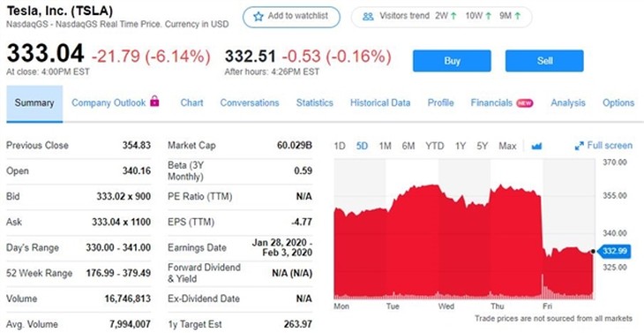Click the Add to watchlist button
Image resolution: width=644 pixels, height=333 pixels.
tap(291, 17)
